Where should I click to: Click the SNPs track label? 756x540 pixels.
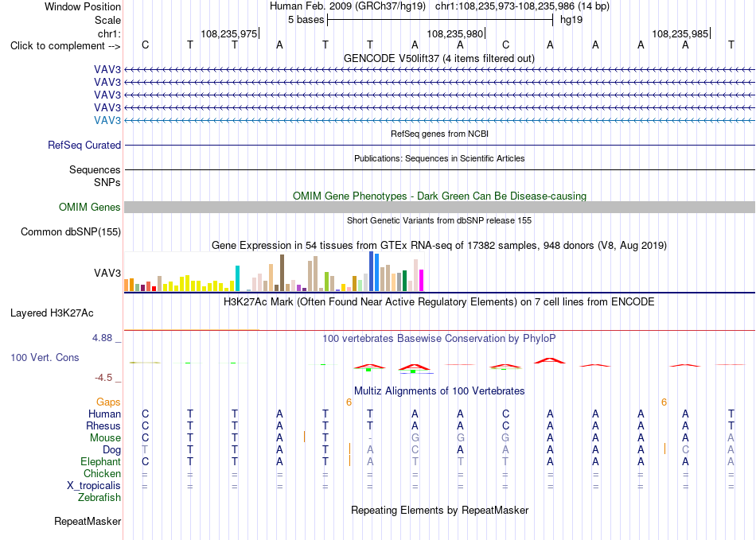pos(107,182)
